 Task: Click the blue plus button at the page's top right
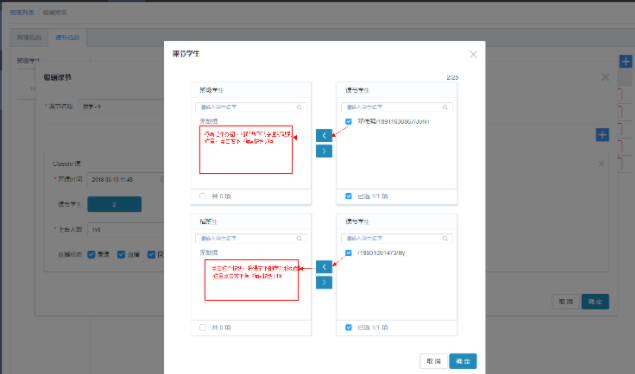tap(626, 62)
